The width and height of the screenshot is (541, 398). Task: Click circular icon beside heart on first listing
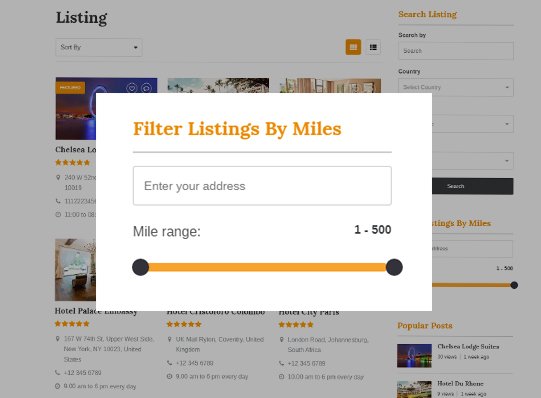click(146, 88)
